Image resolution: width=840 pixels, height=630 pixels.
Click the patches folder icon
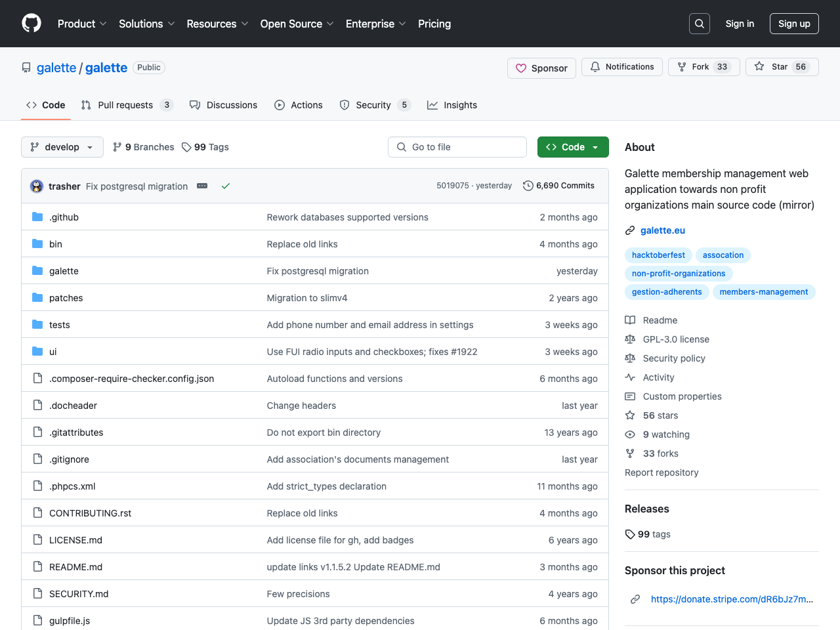pos(37,297)
